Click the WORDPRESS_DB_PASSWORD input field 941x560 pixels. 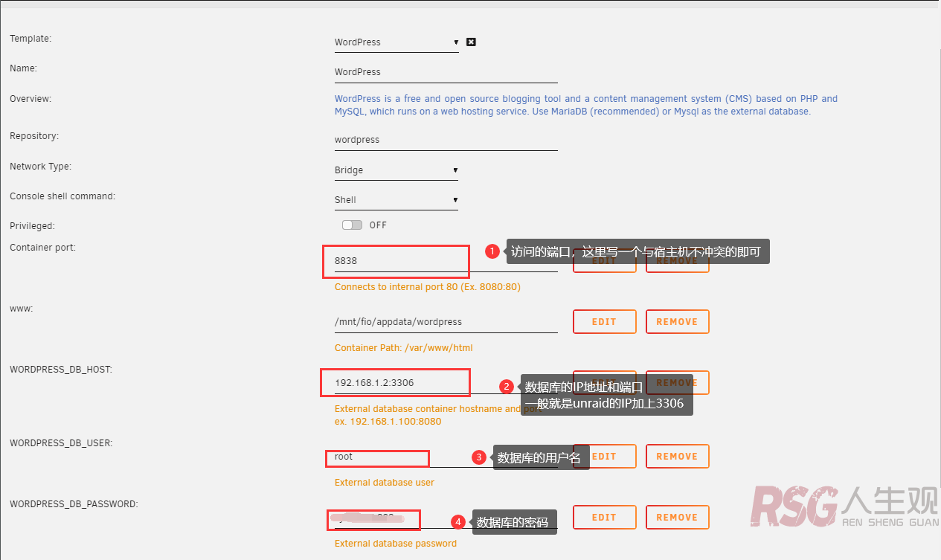446,518
